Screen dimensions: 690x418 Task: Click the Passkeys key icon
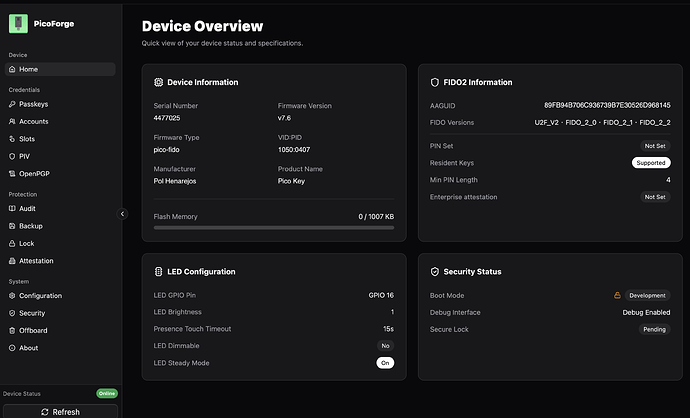point(12,104)
